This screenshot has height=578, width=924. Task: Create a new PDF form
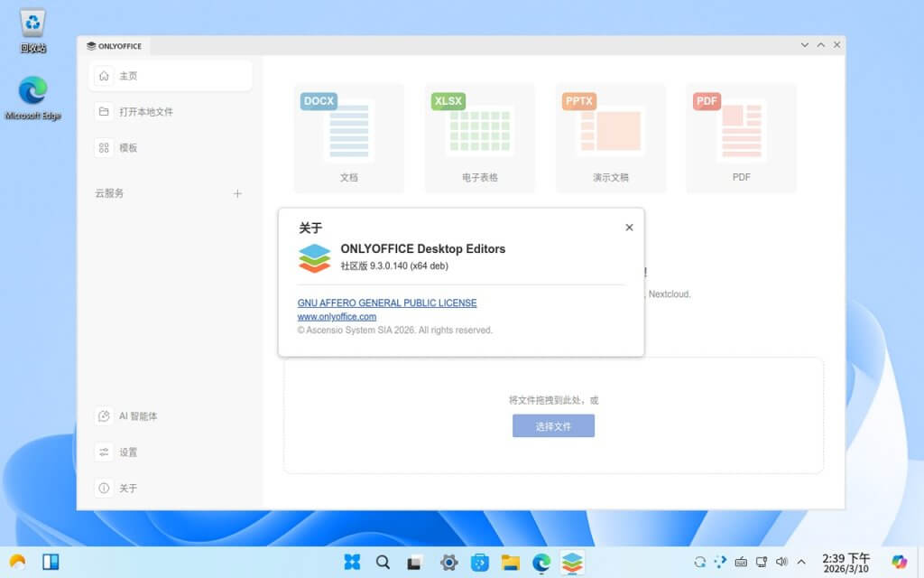(742, 138)
